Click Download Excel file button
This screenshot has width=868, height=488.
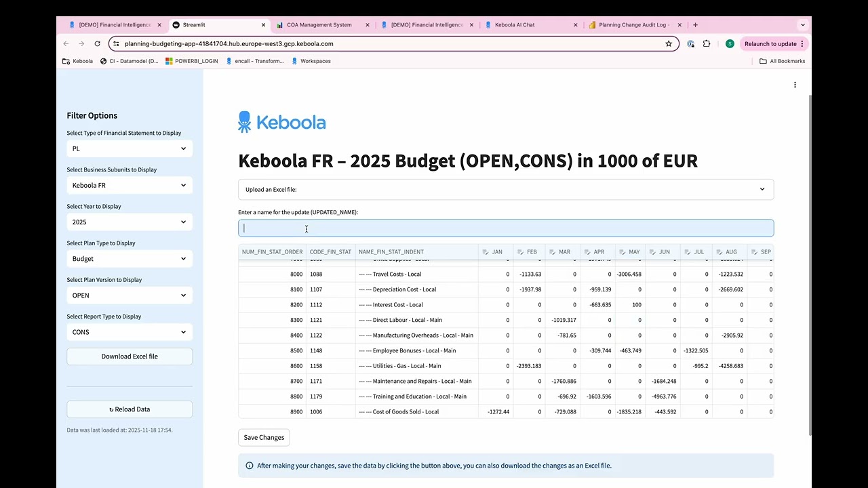pyautogui.click(x=130, y=357)
